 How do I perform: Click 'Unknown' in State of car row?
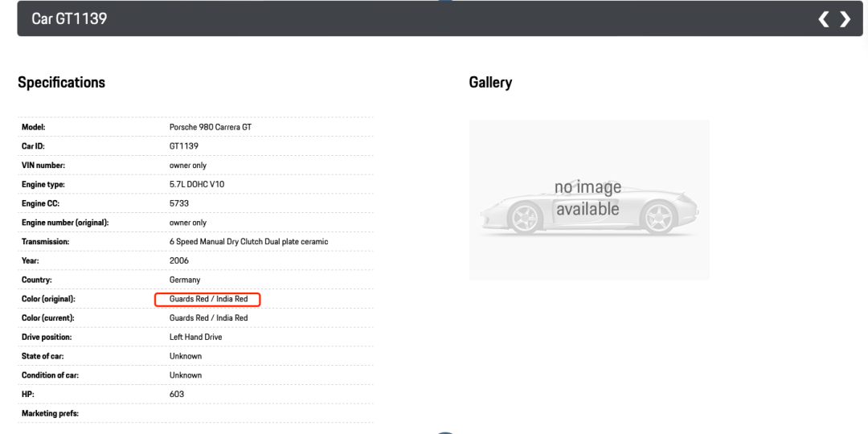pyautogui.click(x=186, y=356)
